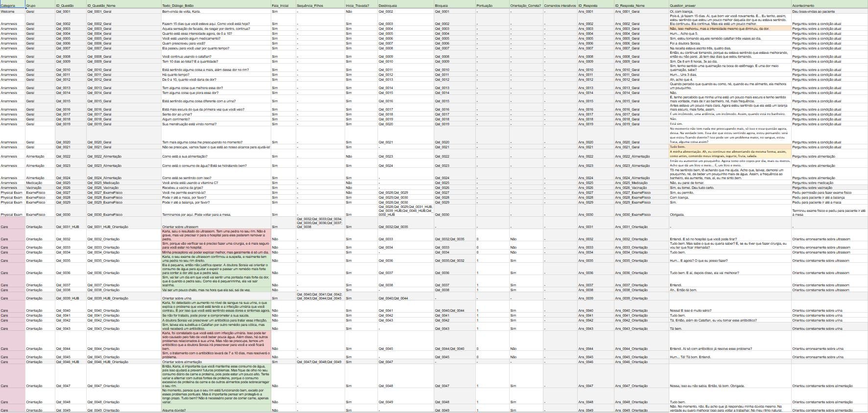
Task: Click the Acontecimento column header cell
Action: pos(829,5)
